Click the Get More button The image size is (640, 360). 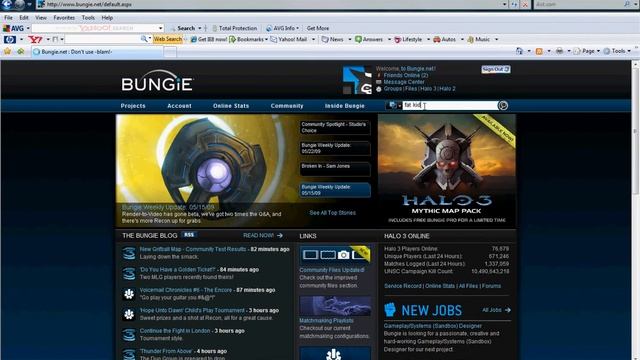pyautogui.click(x=318, y=28)
